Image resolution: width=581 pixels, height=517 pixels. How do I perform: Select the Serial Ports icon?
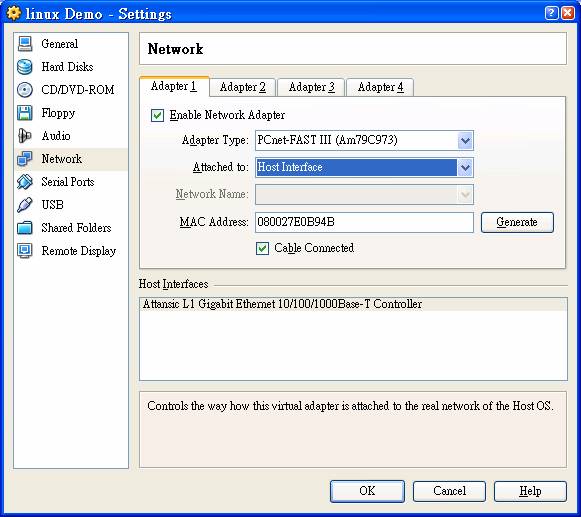click(25, 182)
